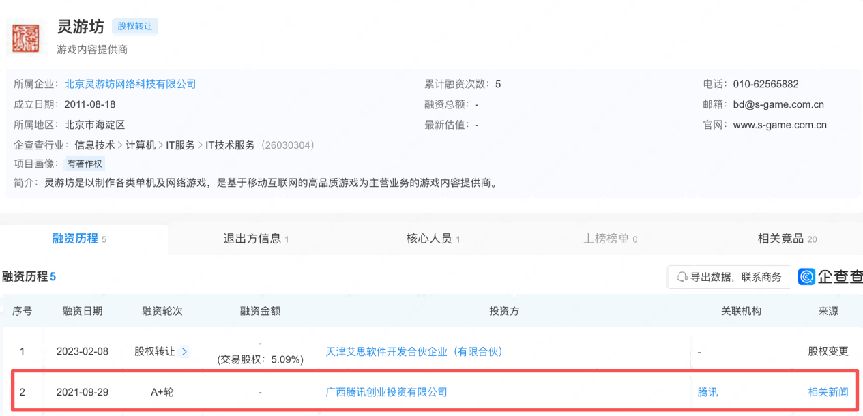
Task: Open the 天津艾思软件开发合伙企业 investor link
Action: tap(413, 351)
